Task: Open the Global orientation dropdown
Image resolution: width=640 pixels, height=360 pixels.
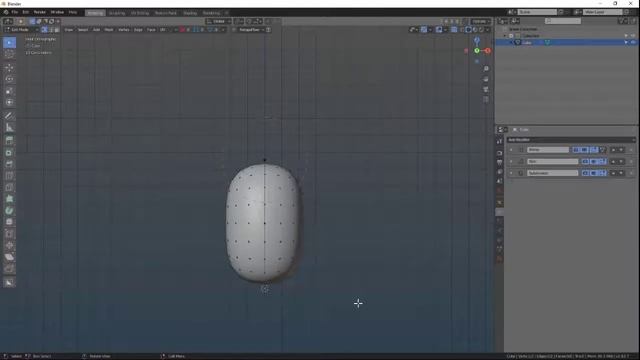Action: 218,21
